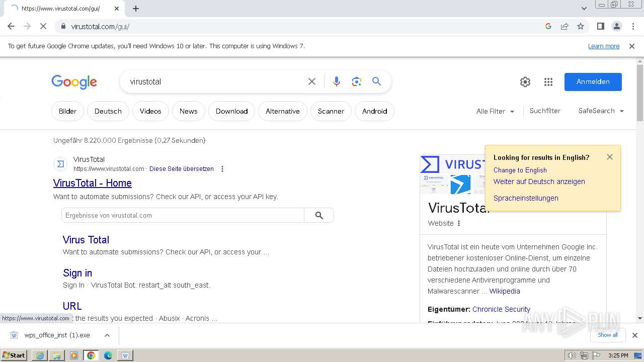Open Google apps grid
This screenshot has height=362, width=644.
click(548, 82)
